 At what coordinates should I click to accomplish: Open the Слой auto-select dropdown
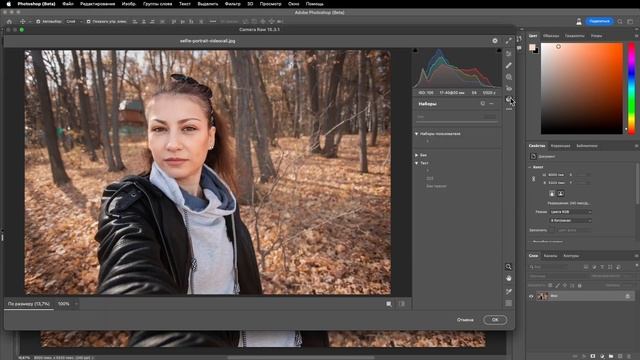click(x=74, y=21)
